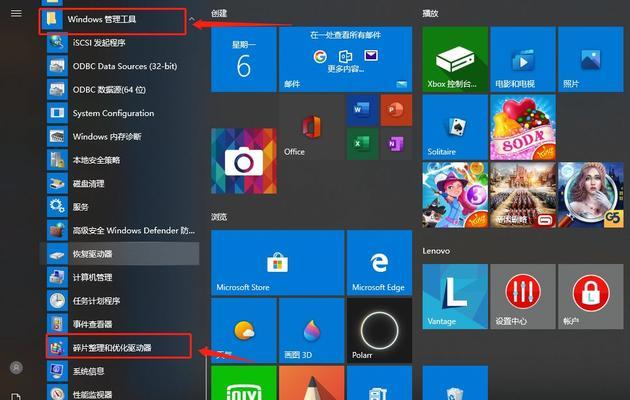This screenshot has height=400, width=630.
Task: Open the calendar tile showing 星期一 6
Action: point(244,59)
